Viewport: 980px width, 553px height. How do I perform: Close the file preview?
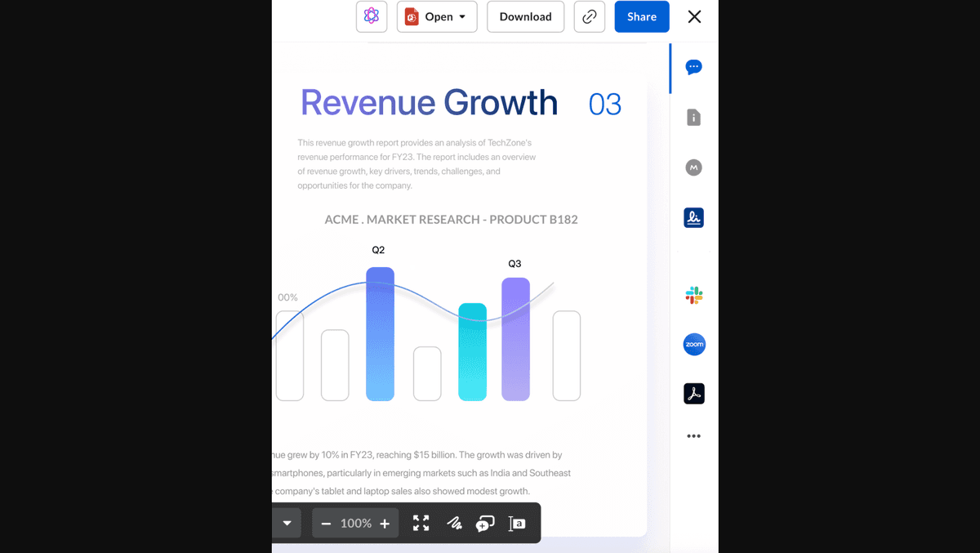coord(694,16)
